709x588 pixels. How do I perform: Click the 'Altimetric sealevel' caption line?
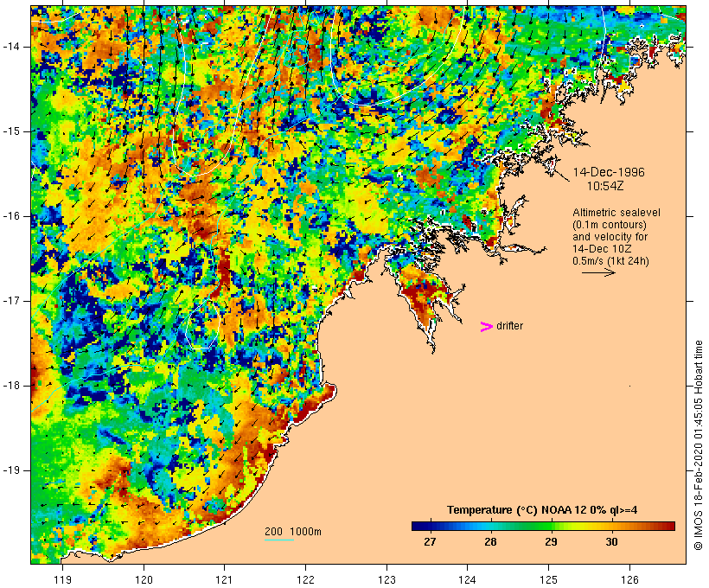tap(616, 213)
